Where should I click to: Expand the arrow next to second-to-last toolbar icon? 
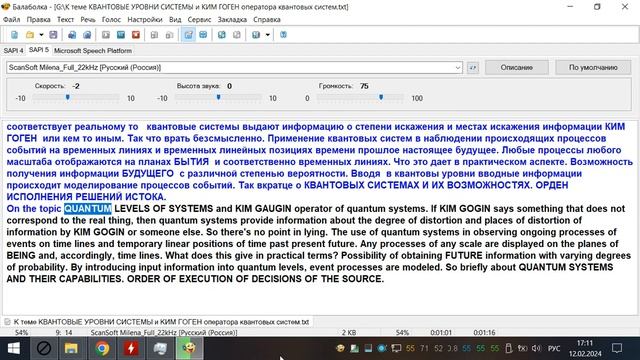(268, 35)
